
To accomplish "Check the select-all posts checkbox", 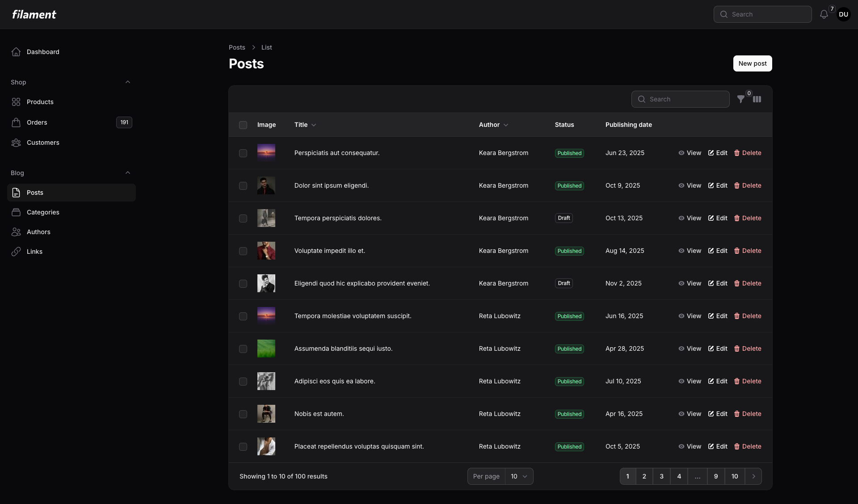I will [x=243, y=125].
